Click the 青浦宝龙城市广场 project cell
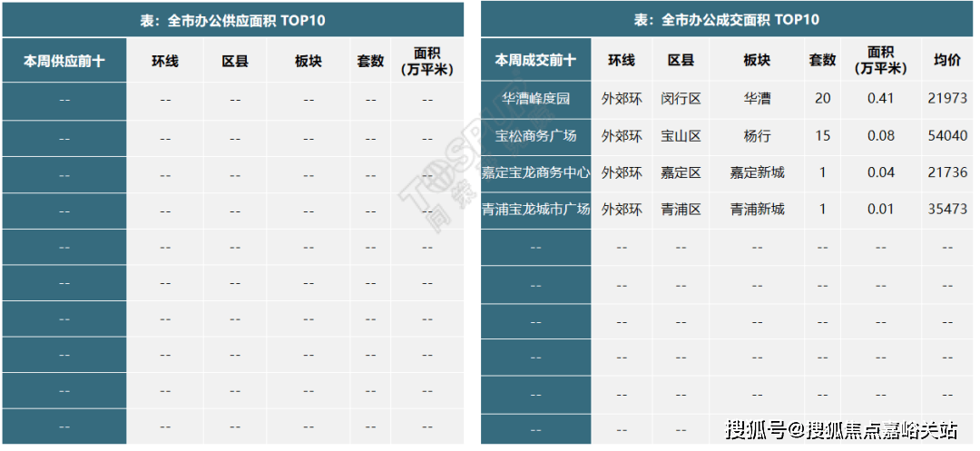This screenshot has width=980, height=451. (535, 210)
